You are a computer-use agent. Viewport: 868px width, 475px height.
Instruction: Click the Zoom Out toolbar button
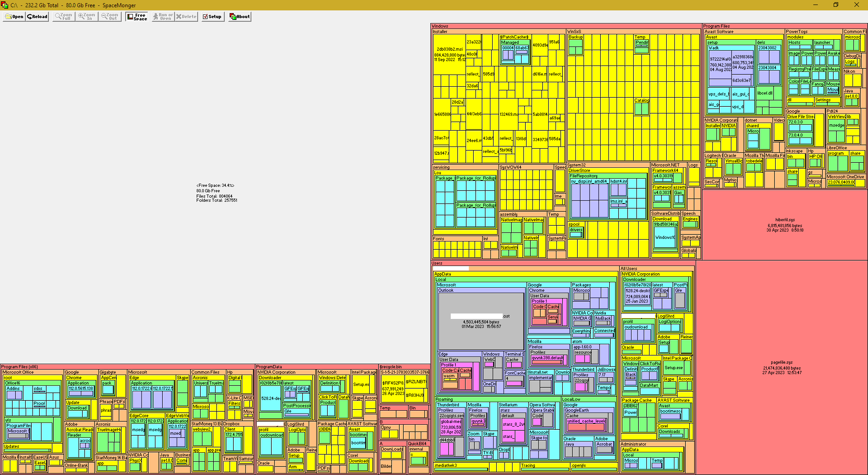tap(110, 17)
